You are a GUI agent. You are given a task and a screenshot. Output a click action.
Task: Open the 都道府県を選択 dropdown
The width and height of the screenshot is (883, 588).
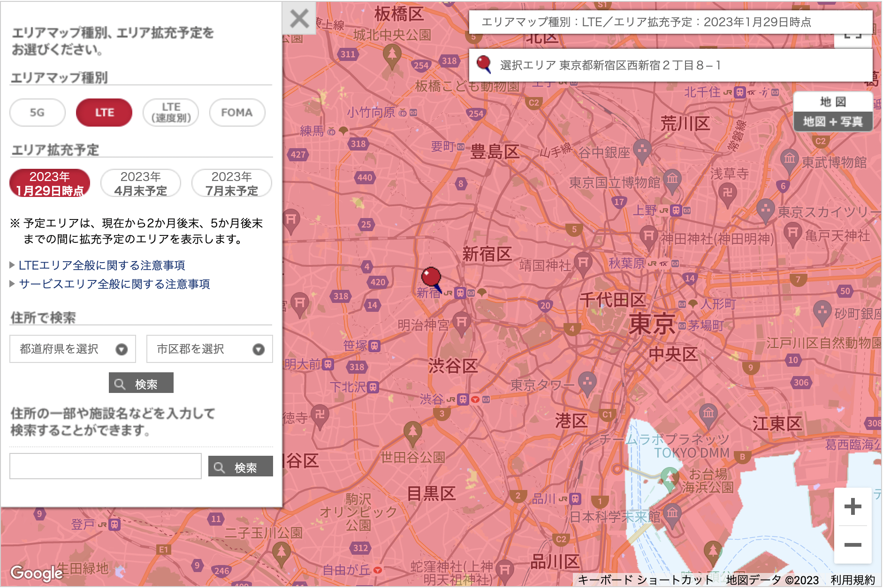(x=73, y=349)
